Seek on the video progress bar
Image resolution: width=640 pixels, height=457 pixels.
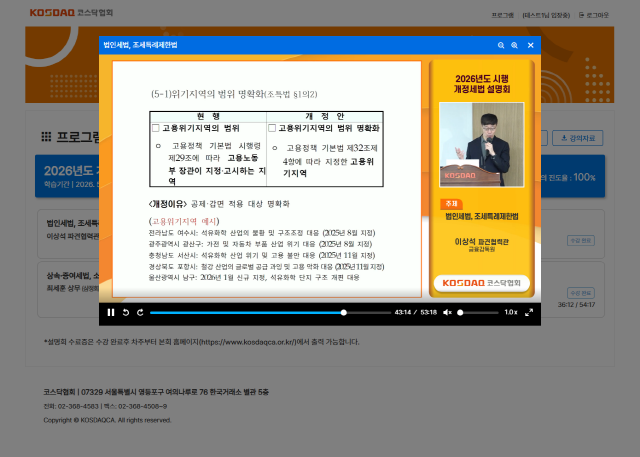pos(270,313)
